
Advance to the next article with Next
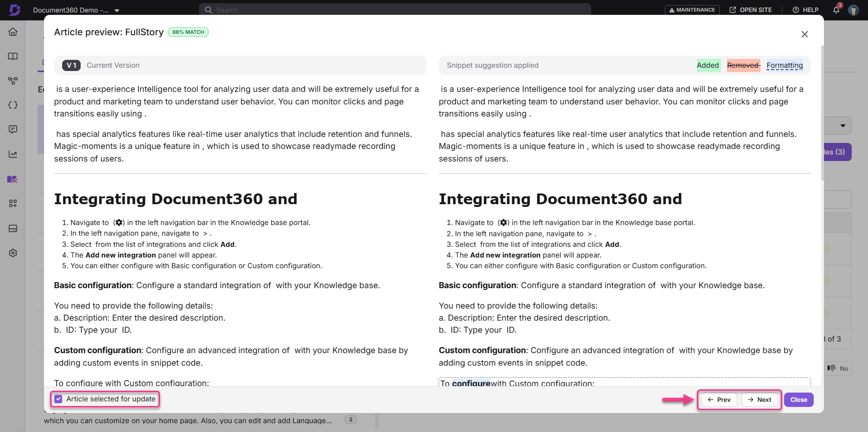pyautogui.click(x=759, y=400)
